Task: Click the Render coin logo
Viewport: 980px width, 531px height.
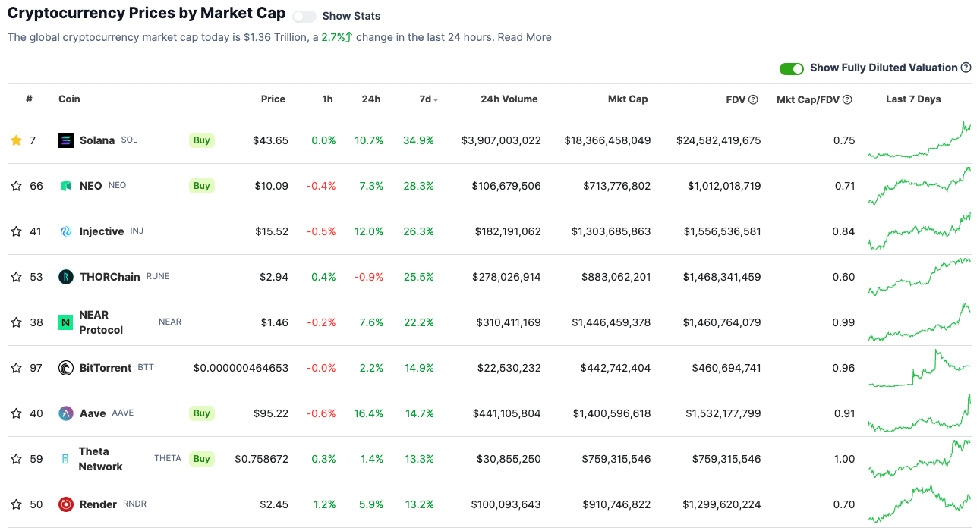Action: tap(66, 504)
